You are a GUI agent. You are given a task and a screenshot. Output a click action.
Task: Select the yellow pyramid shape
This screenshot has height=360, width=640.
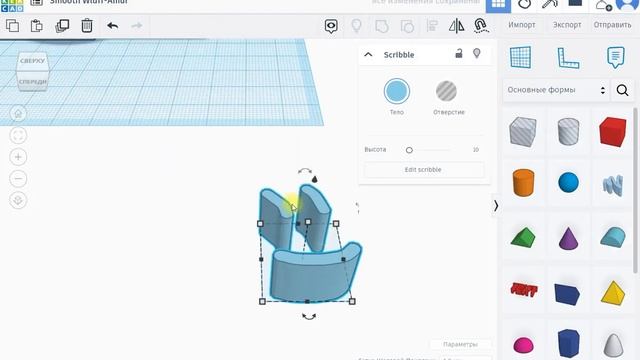pos(613,293)
